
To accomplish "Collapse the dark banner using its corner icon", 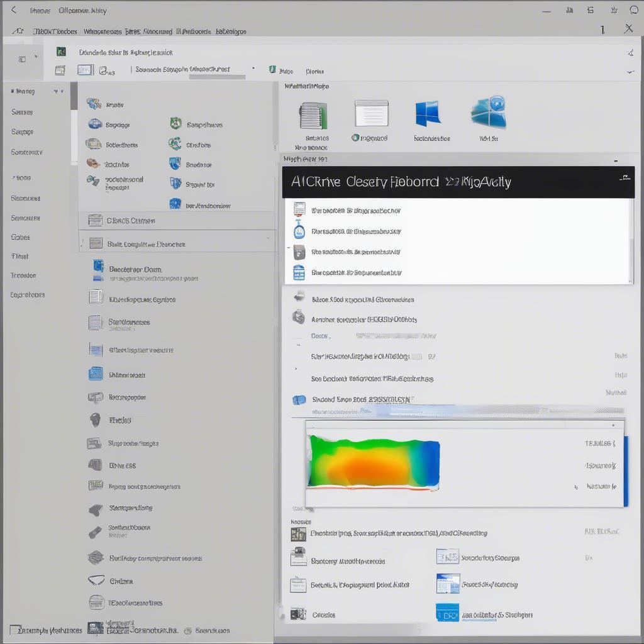I will click(625, 178).
